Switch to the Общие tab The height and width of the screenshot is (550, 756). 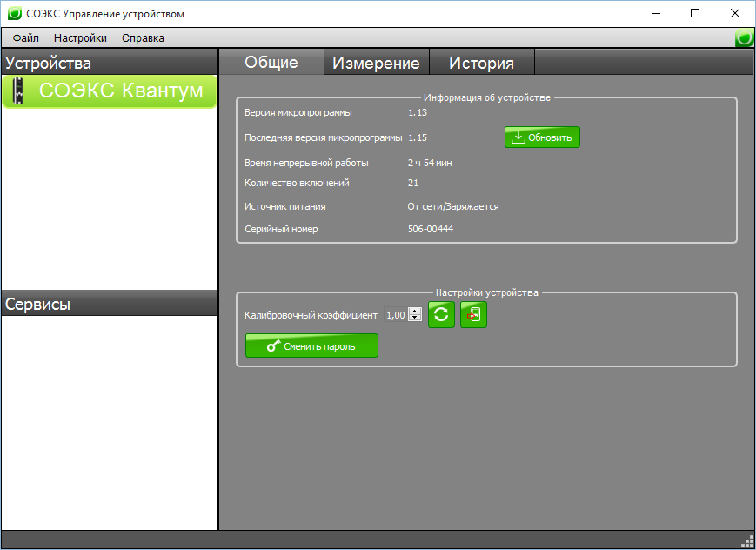coord(271,63)
